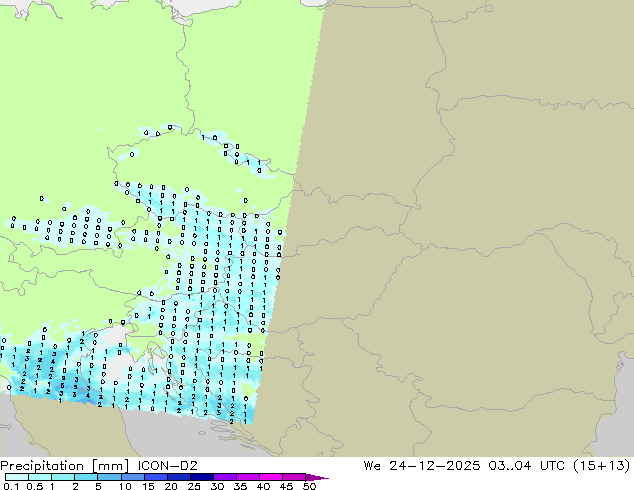Image resolution: width=634 pixels, height=490 pixels.
Task: Click the 15–20 mm legend color box
Action: pyautogui.click(x=155, y=477)
